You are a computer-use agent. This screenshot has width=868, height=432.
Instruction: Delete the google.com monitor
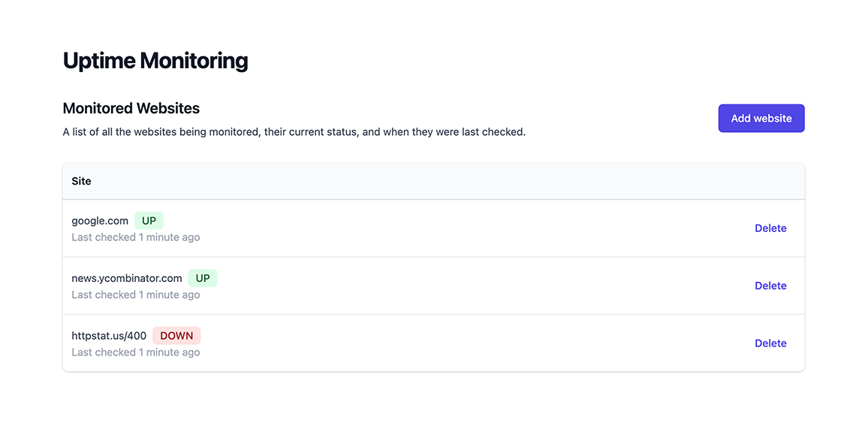point(770,228)
